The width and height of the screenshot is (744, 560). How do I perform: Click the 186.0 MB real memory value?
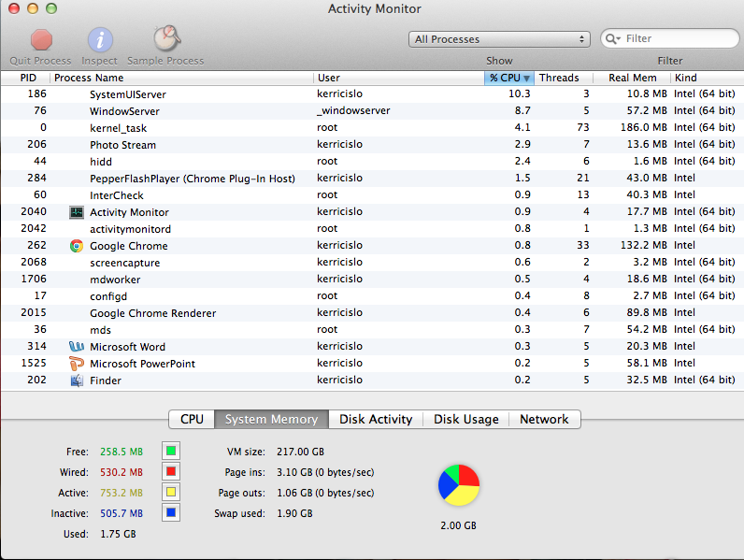[643, 127]
